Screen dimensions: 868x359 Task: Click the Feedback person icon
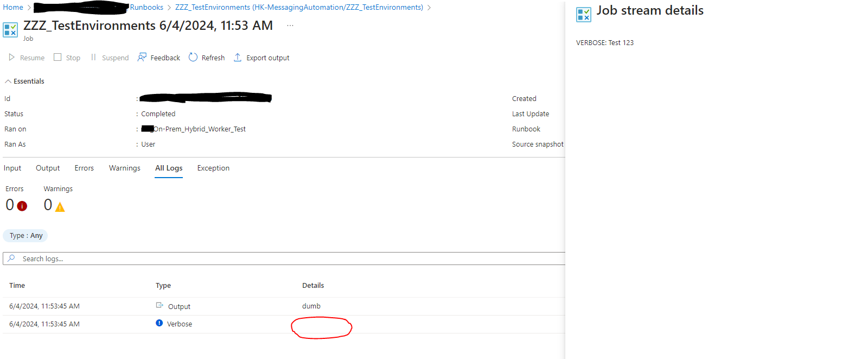(142, 57)
